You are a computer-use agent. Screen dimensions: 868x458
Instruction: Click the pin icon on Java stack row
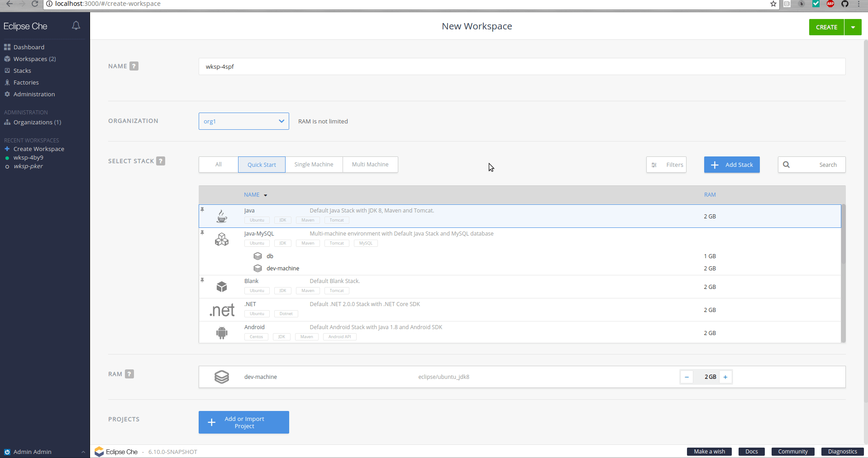(202, 209)
